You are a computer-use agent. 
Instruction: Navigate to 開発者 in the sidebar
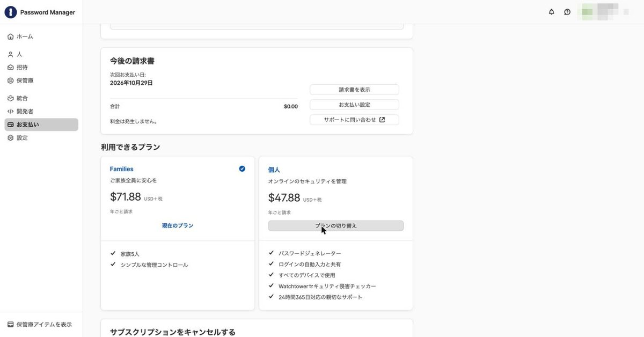[x=41, y=112]
